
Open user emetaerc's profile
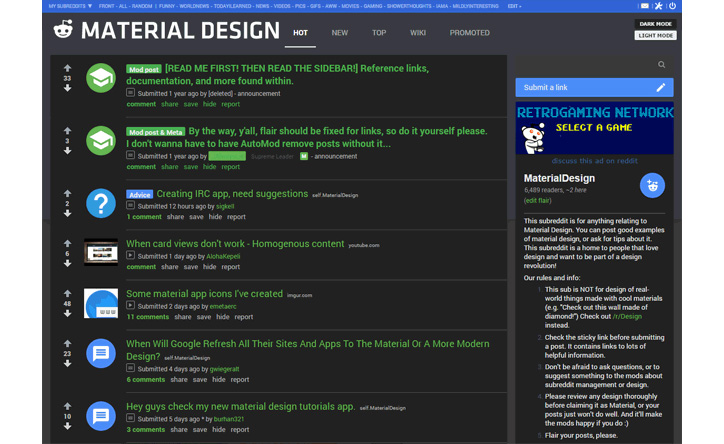tap(223, 306)
